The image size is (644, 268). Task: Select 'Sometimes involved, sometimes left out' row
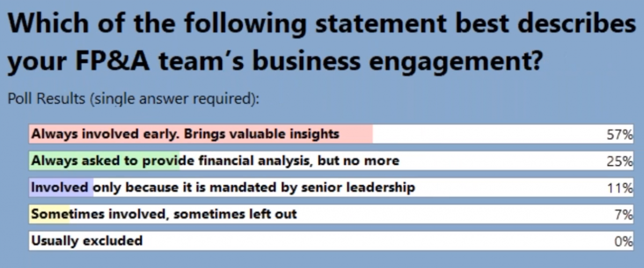(x=331, y=214)
